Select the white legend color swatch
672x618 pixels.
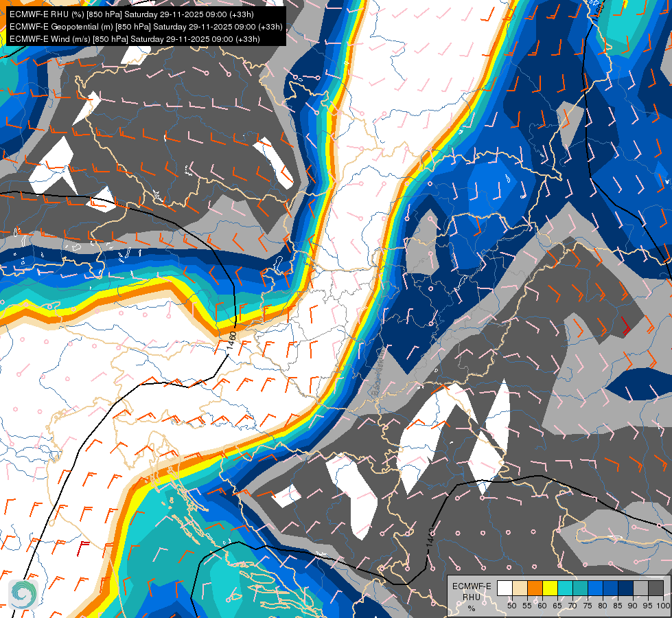coord(505,588)
